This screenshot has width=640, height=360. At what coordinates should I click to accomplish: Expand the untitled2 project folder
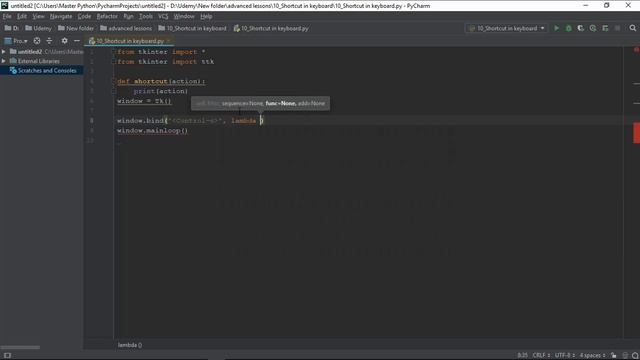4,52
